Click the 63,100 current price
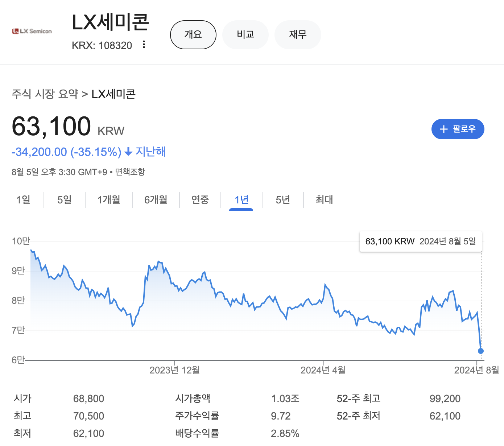The image size is (504, 446). (51, 126)
